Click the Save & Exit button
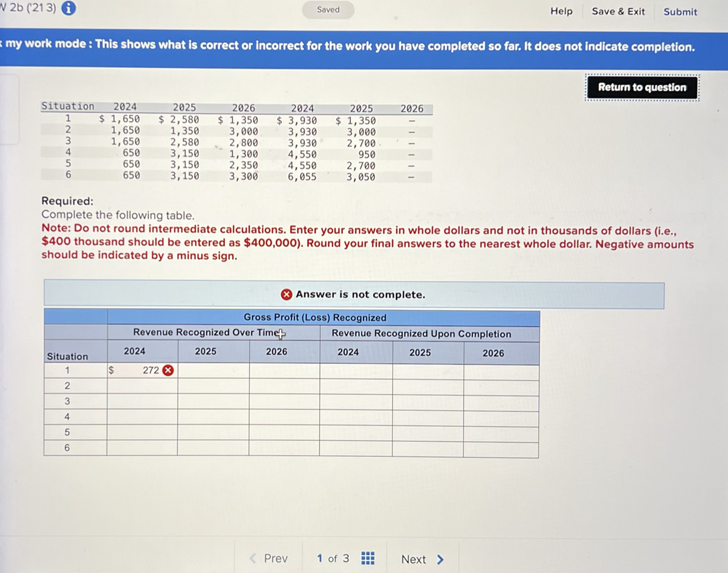Viewport: 728px width, 573px height. (618, 11)
